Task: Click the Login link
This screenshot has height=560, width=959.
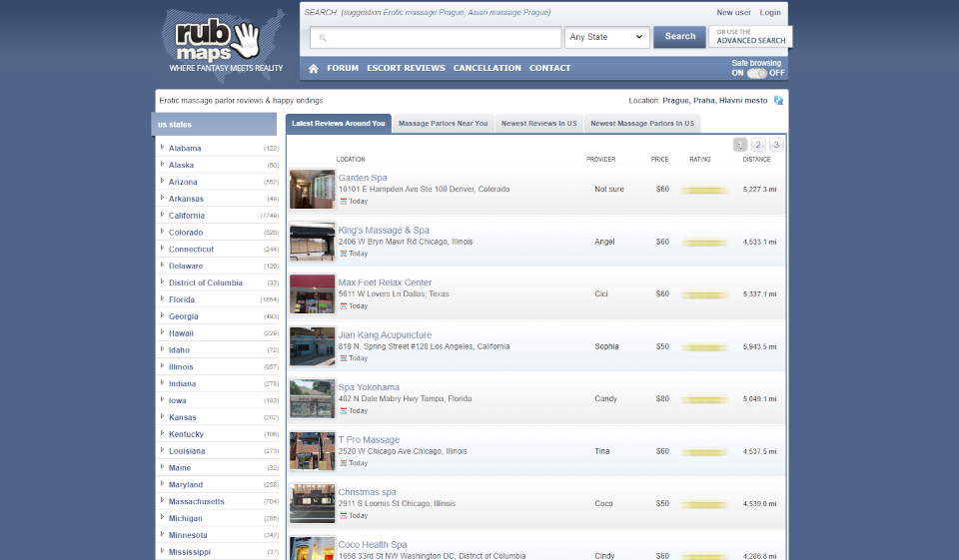Action: point(770,13)
